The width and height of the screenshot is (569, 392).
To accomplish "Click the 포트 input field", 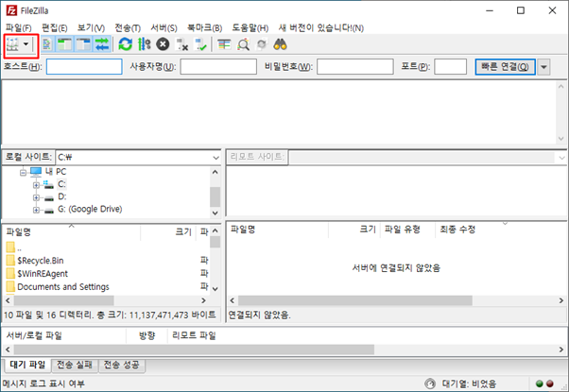I will click(450, 67).
